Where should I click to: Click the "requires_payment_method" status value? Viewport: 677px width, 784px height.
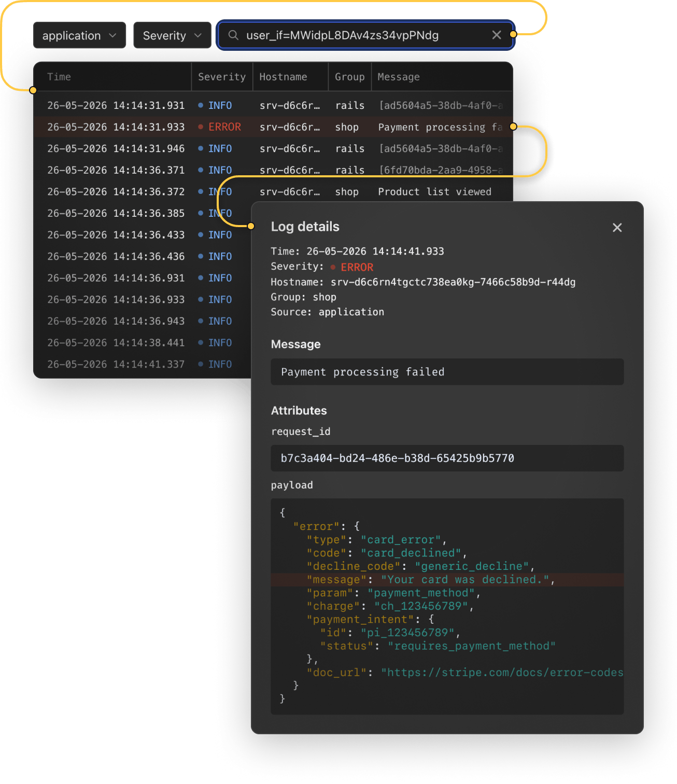click(472, 646)
